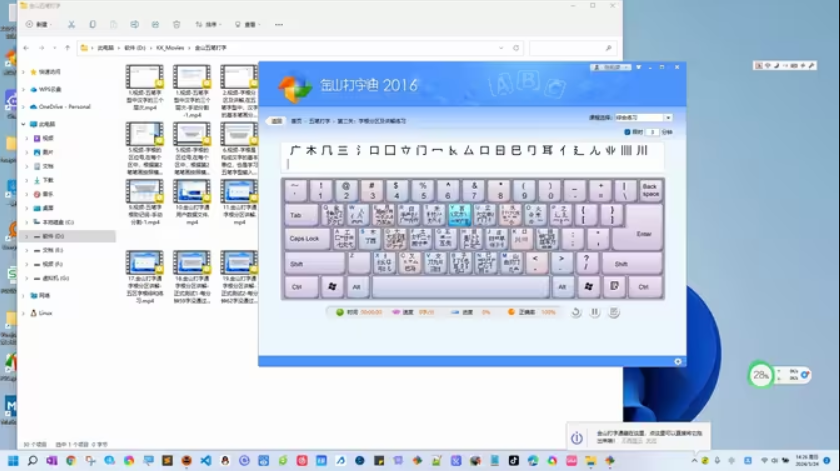Open the user account dropdown in typing tutor
This screenshot has height=471, width=840.
coord(611,68)
